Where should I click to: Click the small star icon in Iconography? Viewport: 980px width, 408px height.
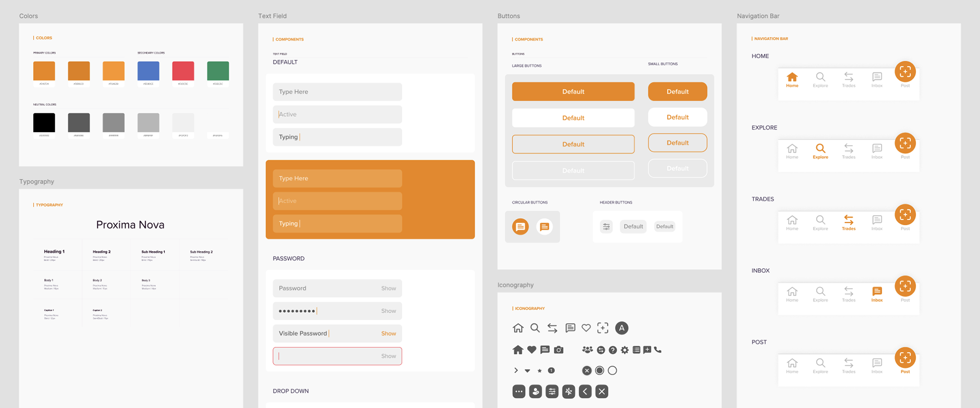pos(540,371)
